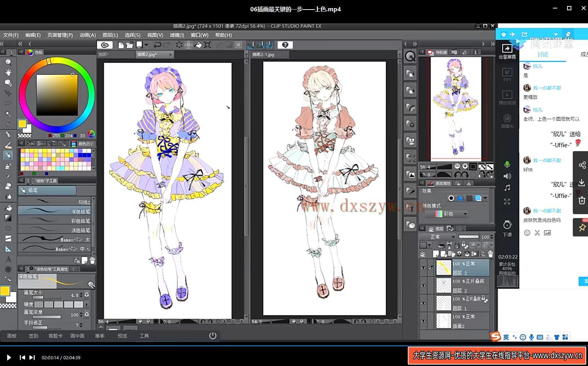588x366 pixels.
Task: Open CLIP STUDIO launcher icon
Action: tap(105, 45)
